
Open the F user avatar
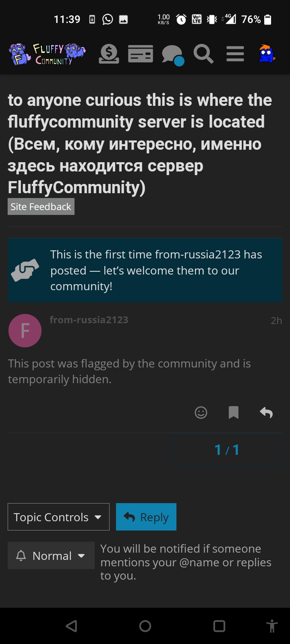[25, 330]
